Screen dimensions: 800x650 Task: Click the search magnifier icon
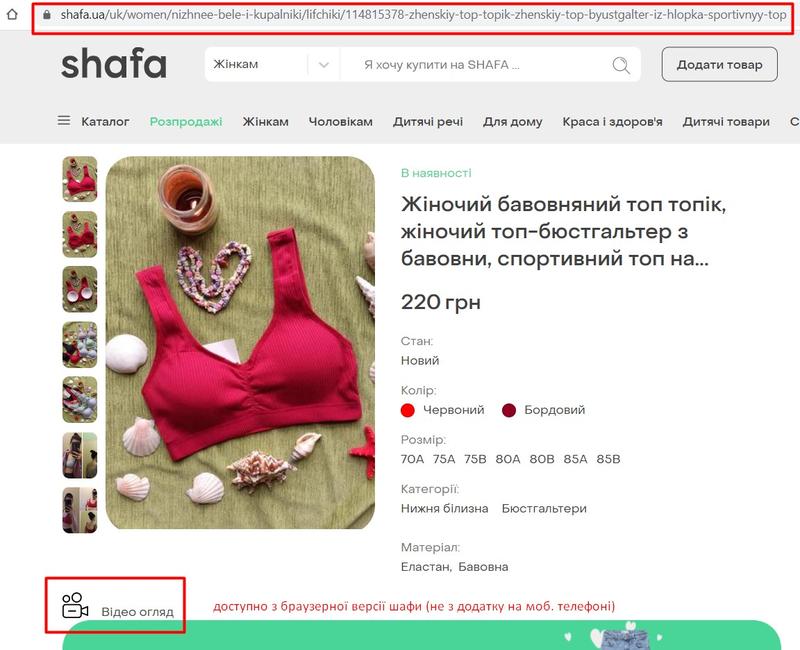click(621, 65)
